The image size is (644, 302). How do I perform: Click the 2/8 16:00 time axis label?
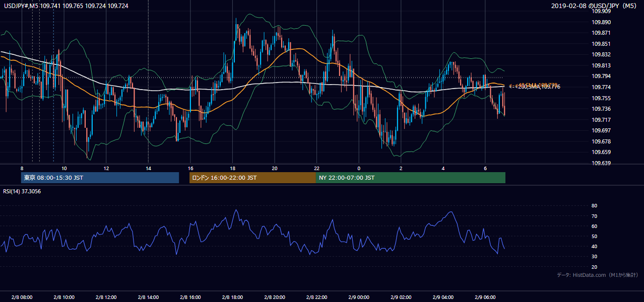(x=190, y=297)
